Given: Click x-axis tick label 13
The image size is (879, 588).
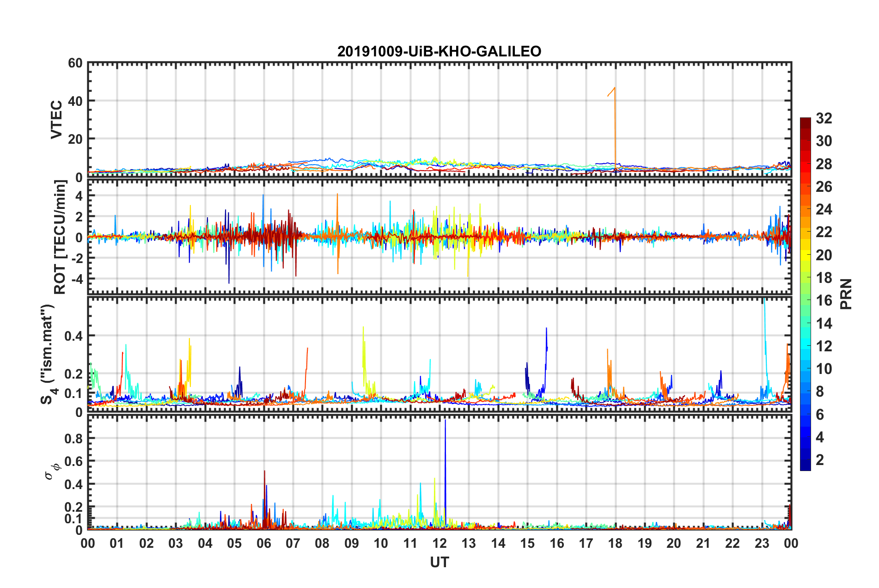Looking at the screenshot, I should tap(469, 543).
